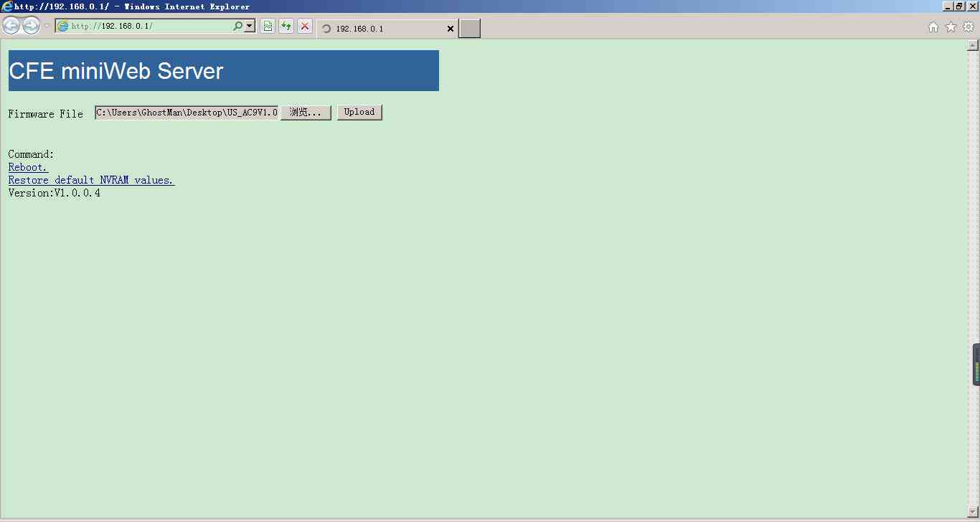The image size is (980, 522).
Task: Click the search magnifier in the address bar
Action: tap(237, 26)
